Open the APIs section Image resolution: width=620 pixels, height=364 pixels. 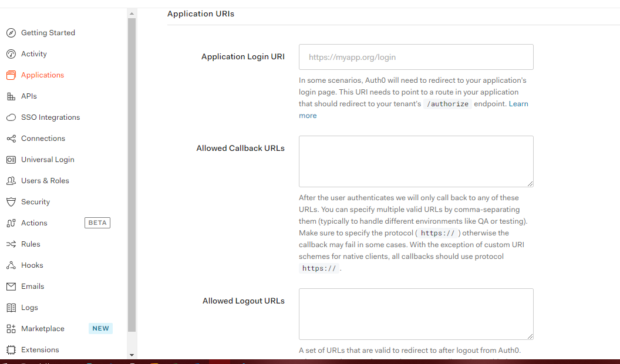(x=29, y=96)
